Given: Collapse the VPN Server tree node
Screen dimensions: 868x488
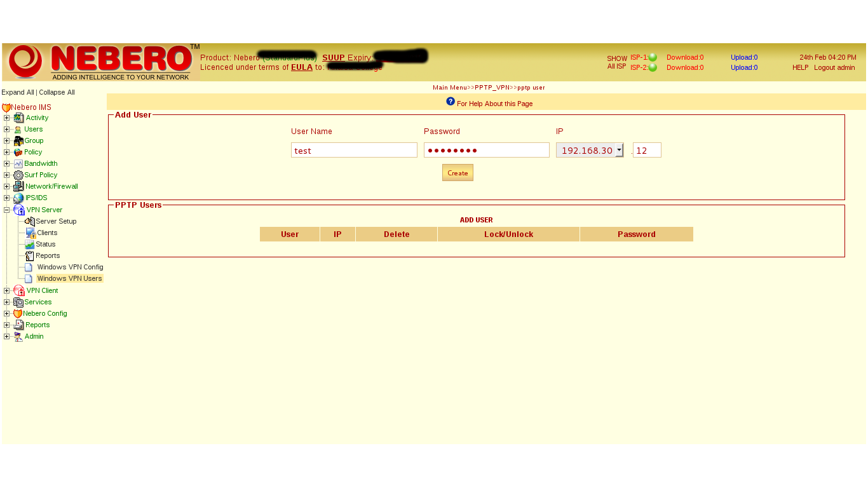Looking at the screenshot, I should pyautogui.click(x=7, y=210).
